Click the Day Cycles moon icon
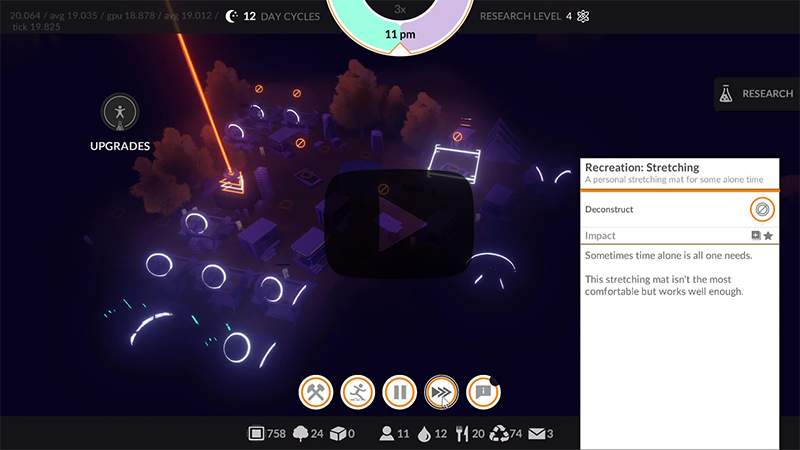 (232, 16)
